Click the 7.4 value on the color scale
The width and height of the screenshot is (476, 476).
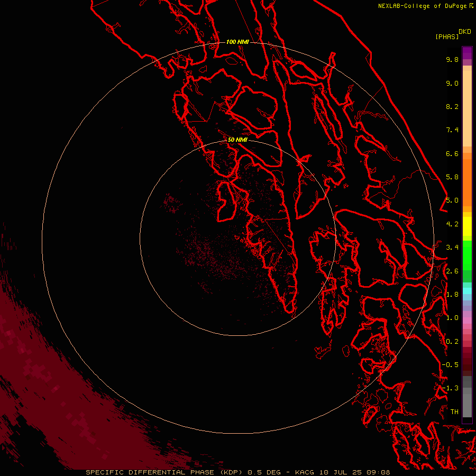452,130
